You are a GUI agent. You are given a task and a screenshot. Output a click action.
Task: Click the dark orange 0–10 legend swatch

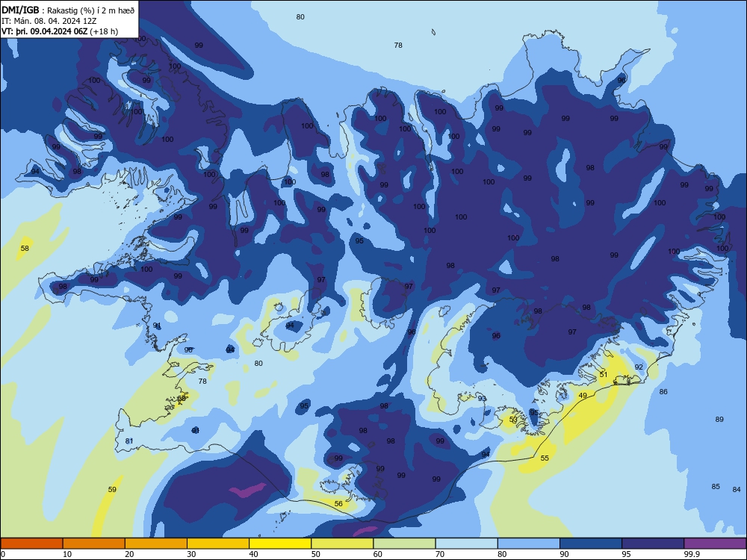click(31, 544)
